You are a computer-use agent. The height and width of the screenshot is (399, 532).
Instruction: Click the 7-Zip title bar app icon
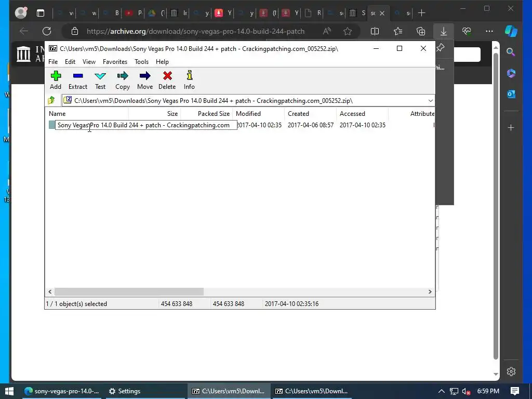pyautogui.click(x=53, y=48)
